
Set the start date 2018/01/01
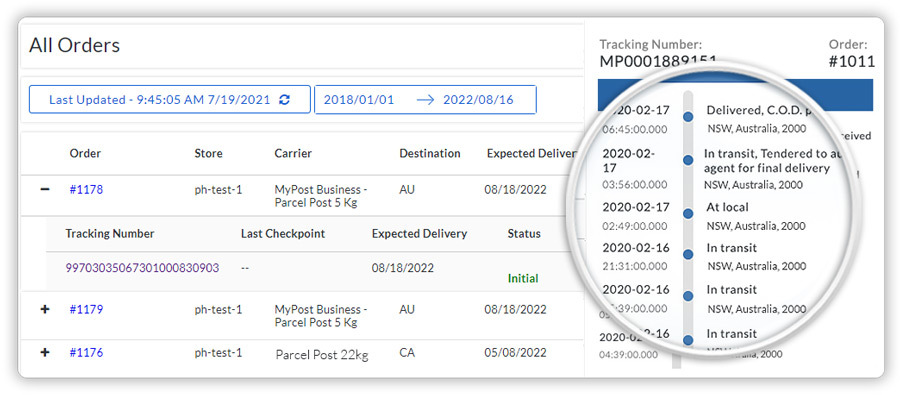[x=359, y=100]
